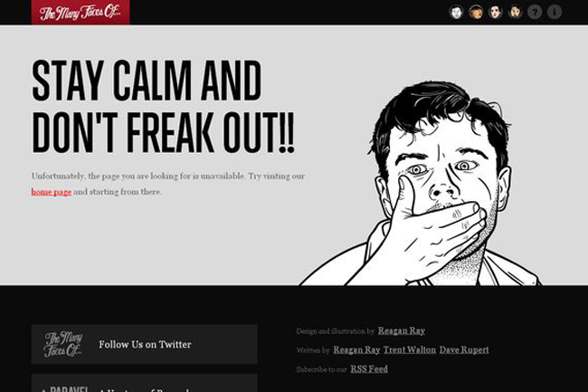Click the footer Many Faces Of logo
The height and width of the screenshot is (392, 588).
(x=63, y=344)
